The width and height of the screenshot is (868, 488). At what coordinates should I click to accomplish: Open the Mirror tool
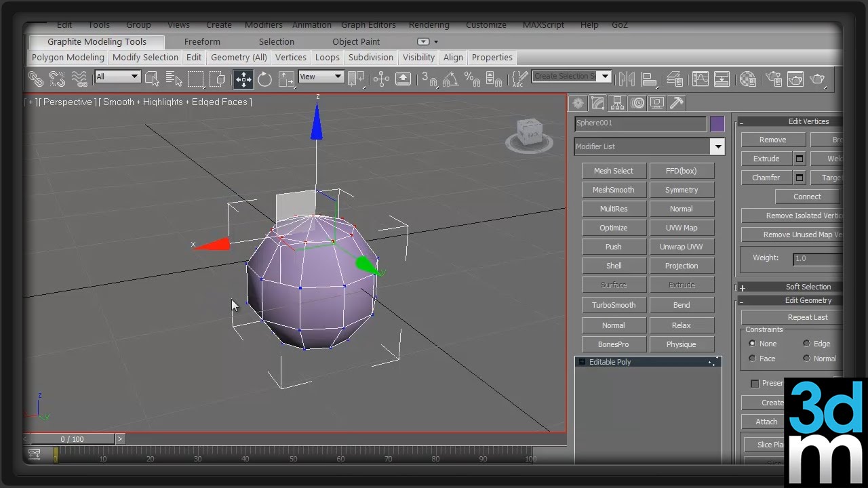coord(626,79)
